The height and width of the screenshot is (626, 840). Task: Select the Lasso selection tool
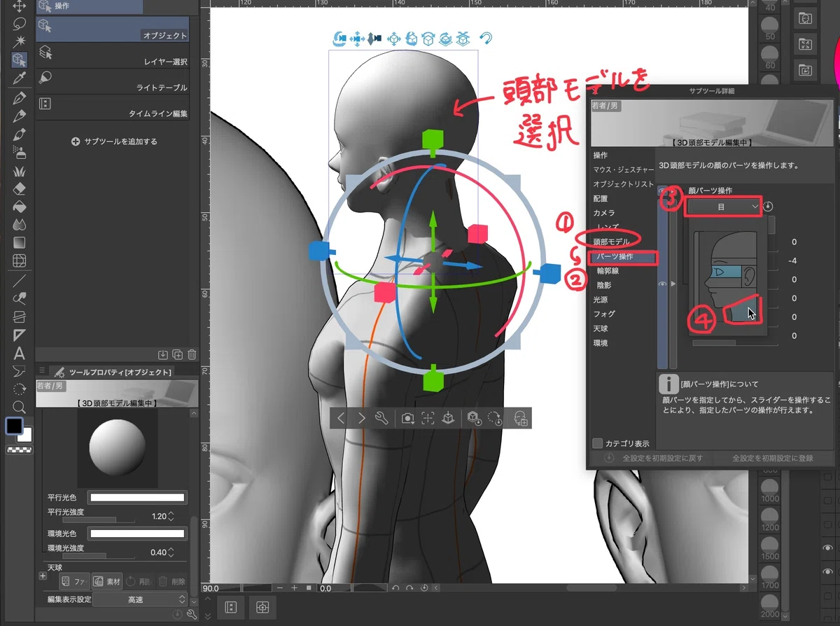pos(20,23)
